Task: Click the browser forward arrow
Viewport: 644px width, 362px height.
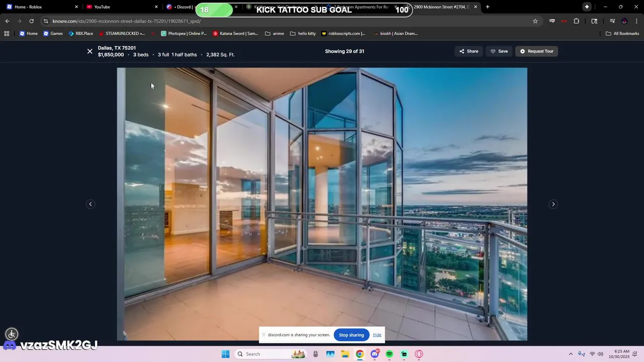Action: tap(19, 21)
